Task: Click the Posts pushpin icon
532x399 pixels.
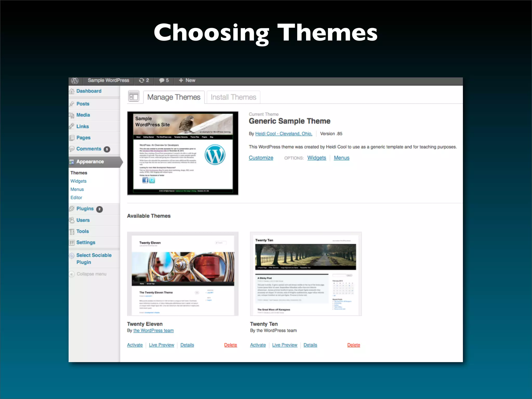Action: (x=72, y=104)
